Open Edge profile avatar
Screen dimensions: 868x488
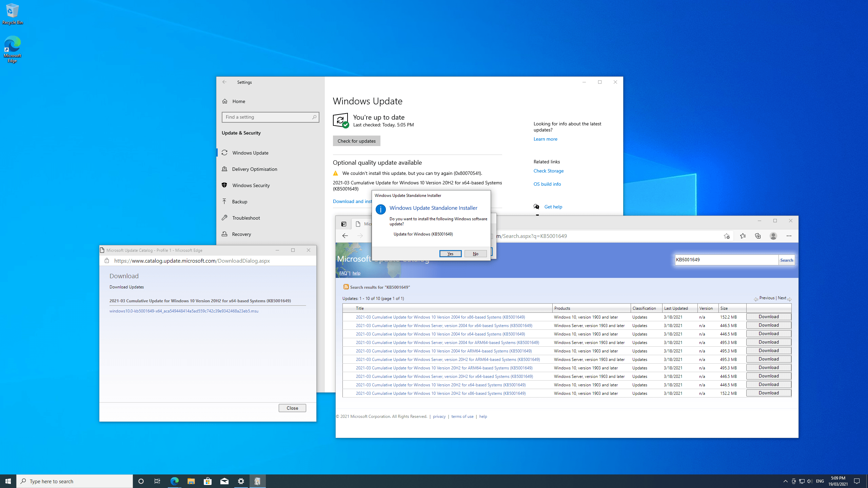773,236
